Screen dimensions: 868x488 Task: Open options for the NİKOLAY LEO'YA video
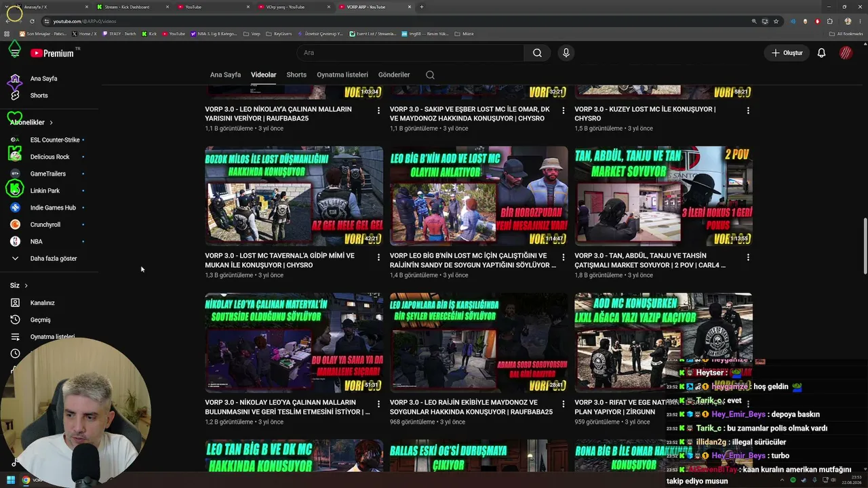(378, 403)
